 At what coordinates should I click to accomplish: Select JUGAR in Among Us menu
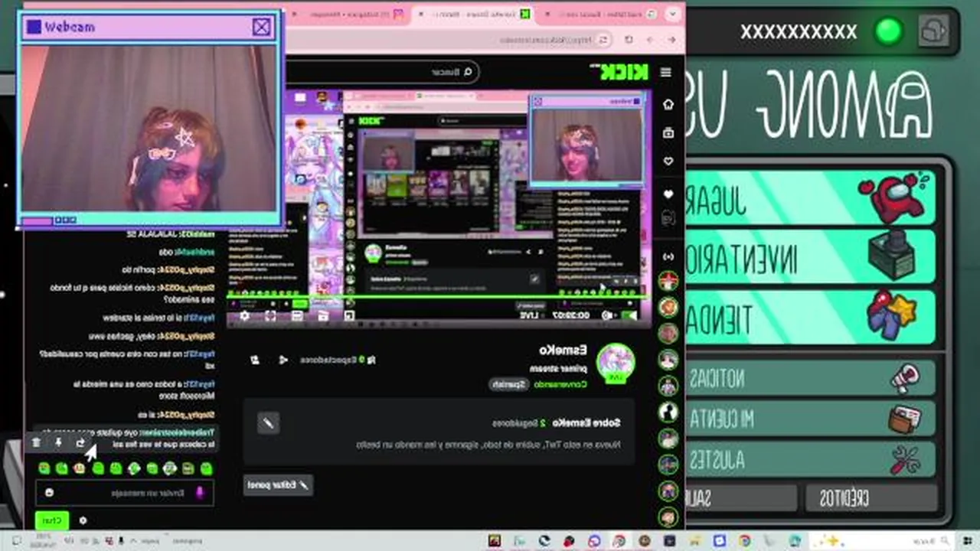[809, 199]
